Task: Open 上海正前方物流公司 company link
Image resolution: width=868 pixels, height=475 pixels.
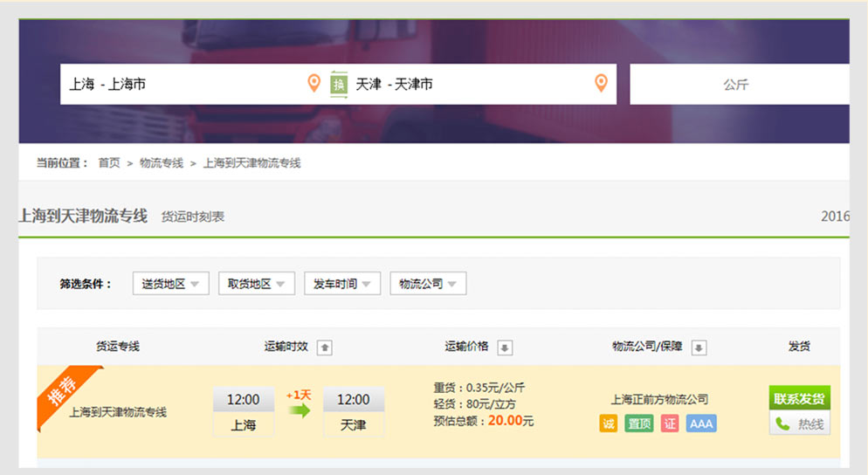Action: click(x=659, y=399)
